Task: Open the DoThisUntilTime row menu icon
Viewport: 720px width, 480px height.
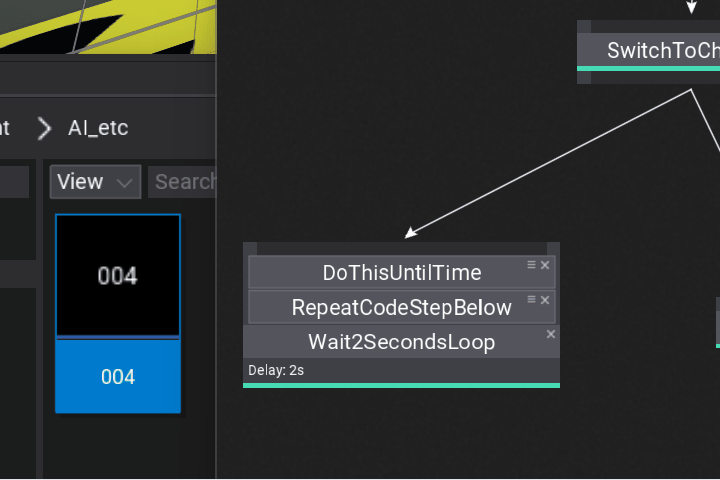Action: pyautogui.click(x=532, y=265)
